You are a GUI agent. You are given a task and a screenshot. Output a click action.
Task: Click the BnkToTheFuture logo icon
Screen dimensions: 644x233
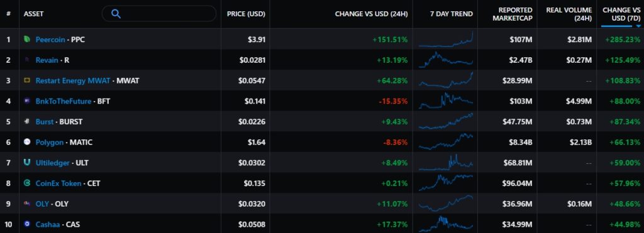tap(27, 101)
